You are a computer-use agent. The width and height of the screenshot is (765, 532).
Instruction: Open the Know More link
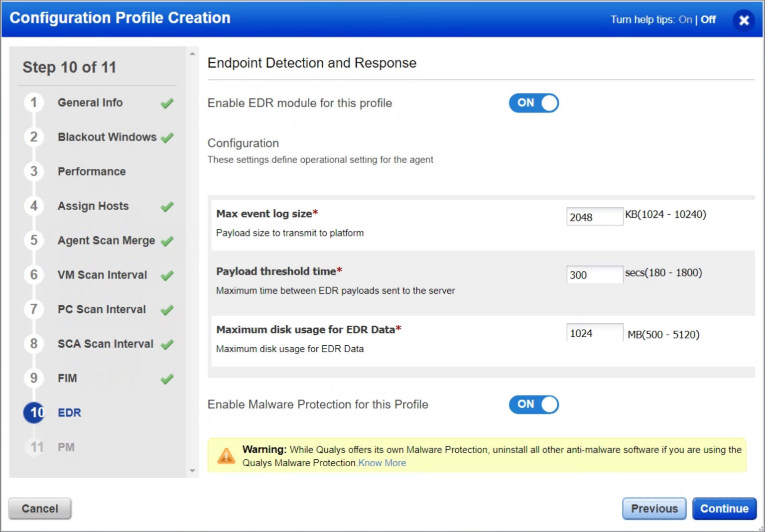[382, 463]
